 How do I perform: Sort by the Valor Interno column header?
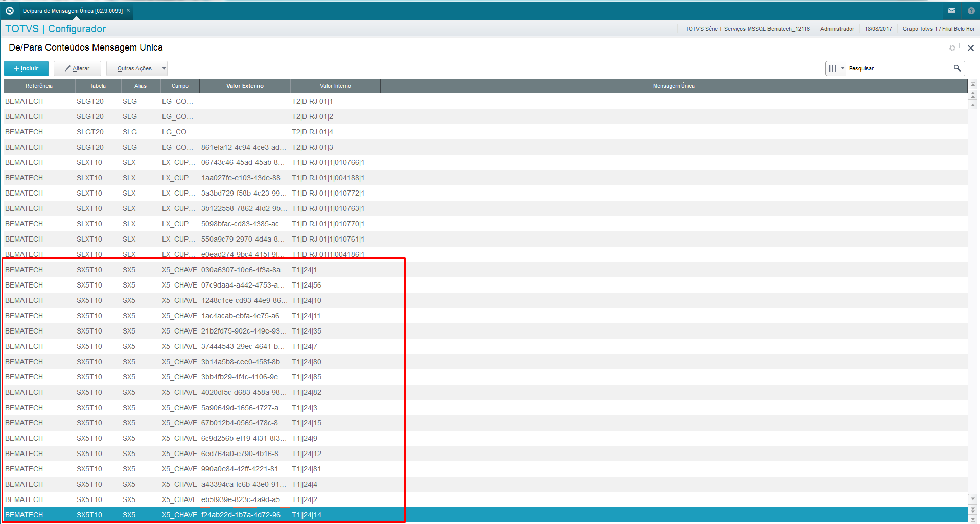(x=335, y=86)
